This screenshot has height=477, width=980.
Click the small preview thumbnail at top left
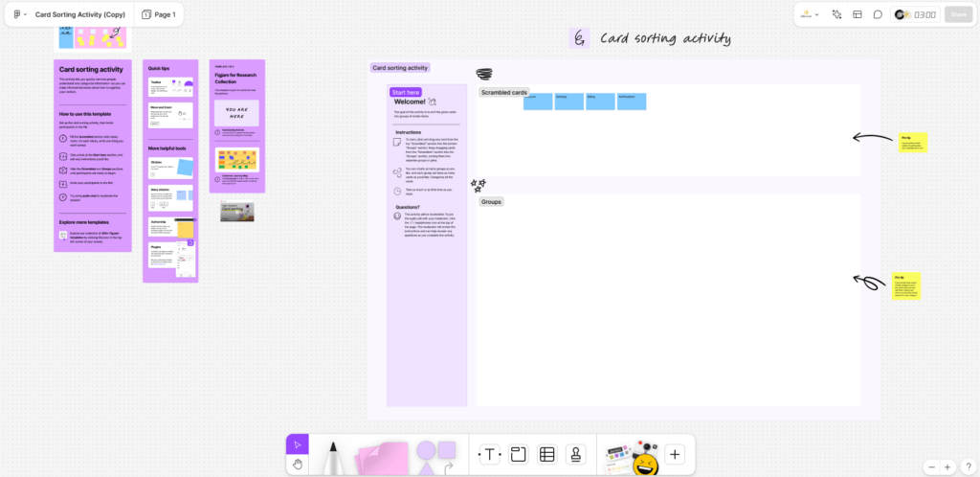point(92,38)
